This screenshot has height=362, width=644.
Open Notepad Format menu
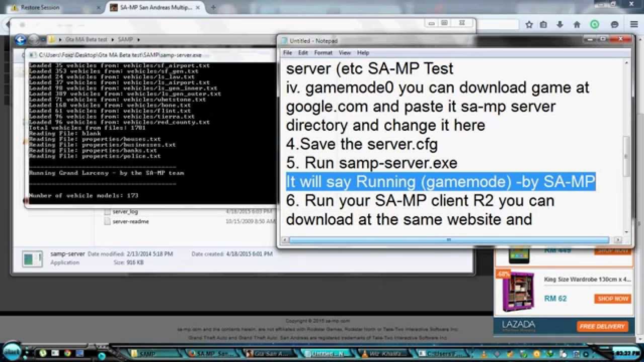324,52
